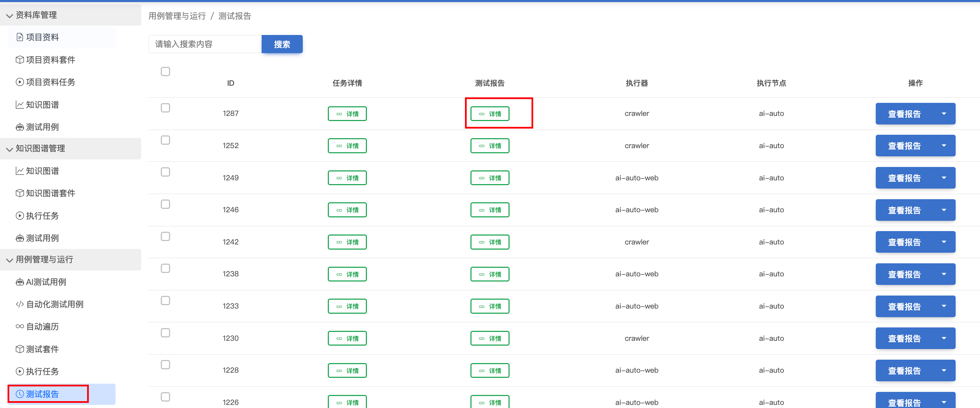
Task: Click the chart icon next to 知识图谱 under 资料库管理
Action: pyautogui.click(x=20, y=105)
